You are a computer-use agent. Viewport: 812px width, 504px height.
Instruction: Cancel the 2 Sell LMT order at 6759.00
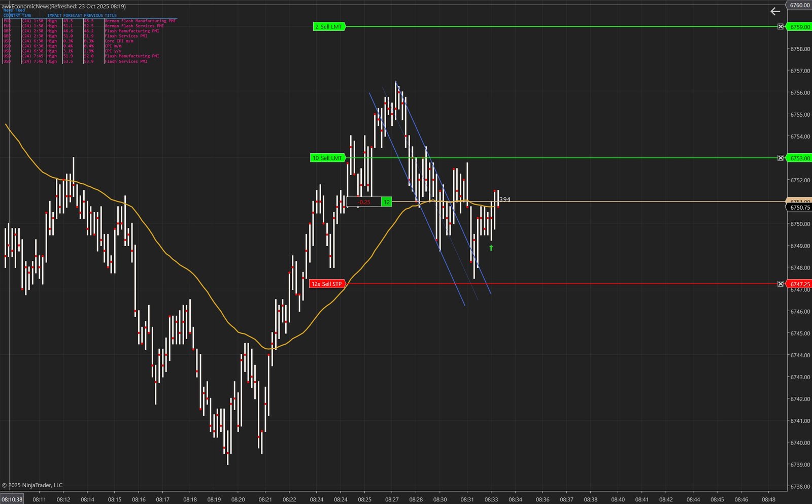(781, 26)
